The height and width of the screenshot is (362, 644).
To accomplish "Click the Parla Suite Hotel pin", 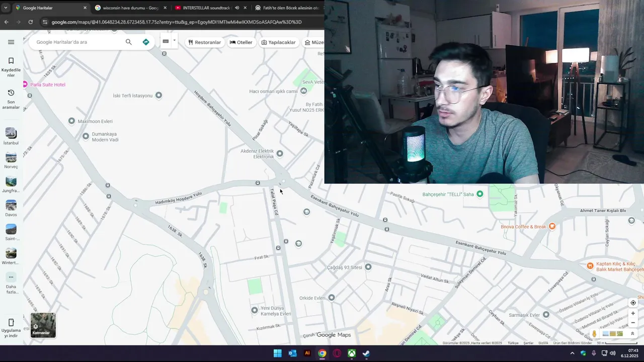I will click(25, 84).
